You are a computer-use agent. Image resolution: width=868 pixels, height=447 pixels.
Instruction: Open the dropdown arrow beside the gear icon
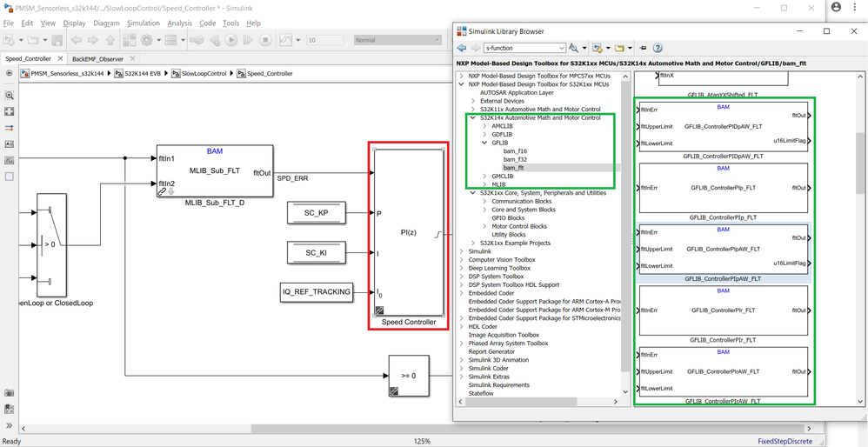point(157,40)
